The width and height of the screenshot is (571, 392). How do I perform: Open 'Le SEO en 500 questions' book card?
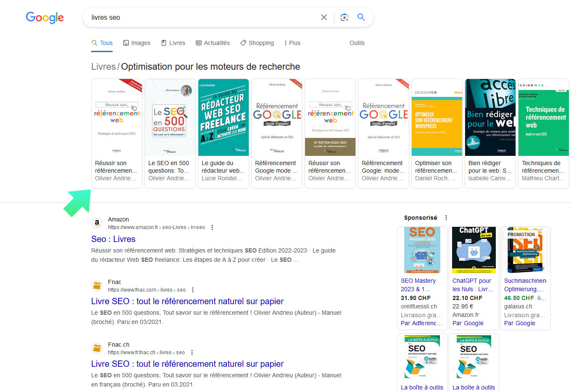(x=170, y=134)
